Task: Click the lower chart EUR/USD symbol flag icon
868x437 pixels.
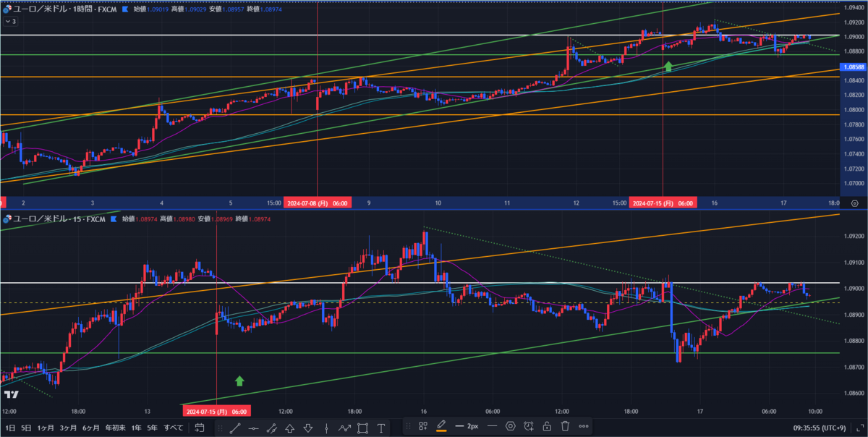Action: click(x=7, y=218)
